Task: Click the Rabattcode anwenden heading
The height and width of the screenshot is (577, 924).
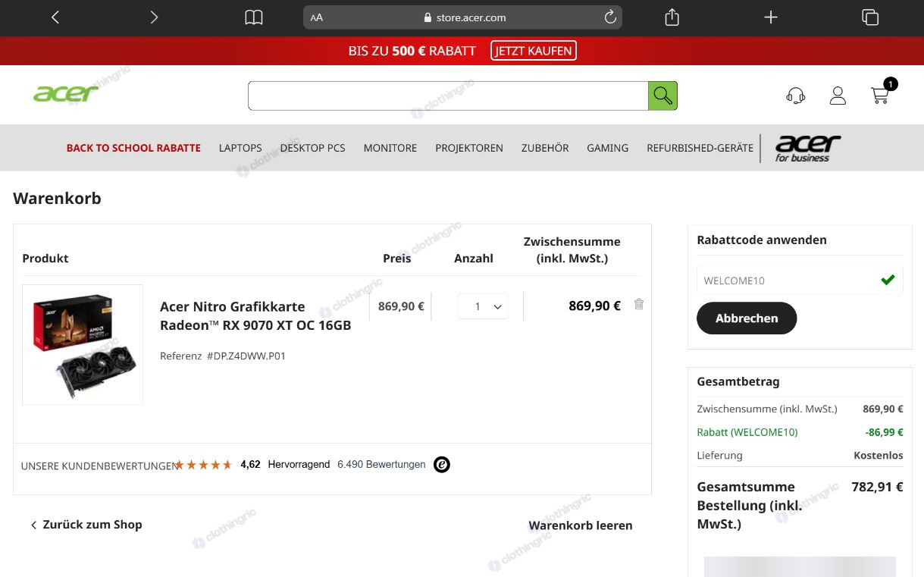Action: click(x=762, y=240)
